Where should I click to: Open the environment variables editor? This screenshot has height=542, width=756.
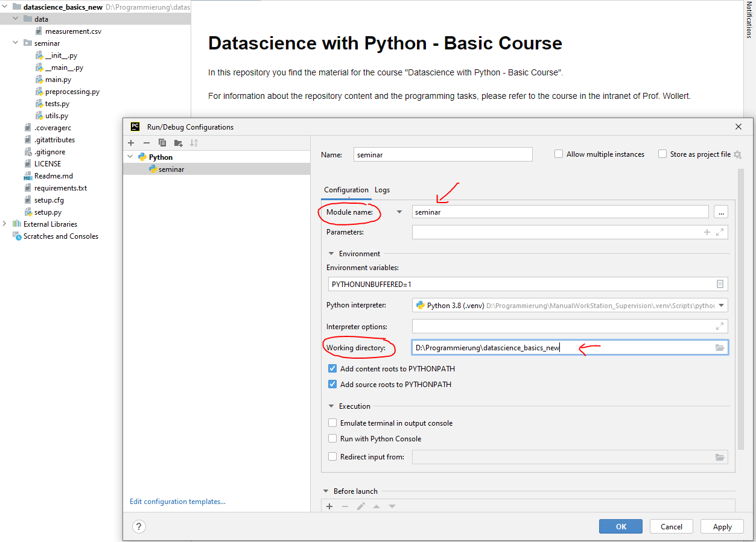click(719, 284)
